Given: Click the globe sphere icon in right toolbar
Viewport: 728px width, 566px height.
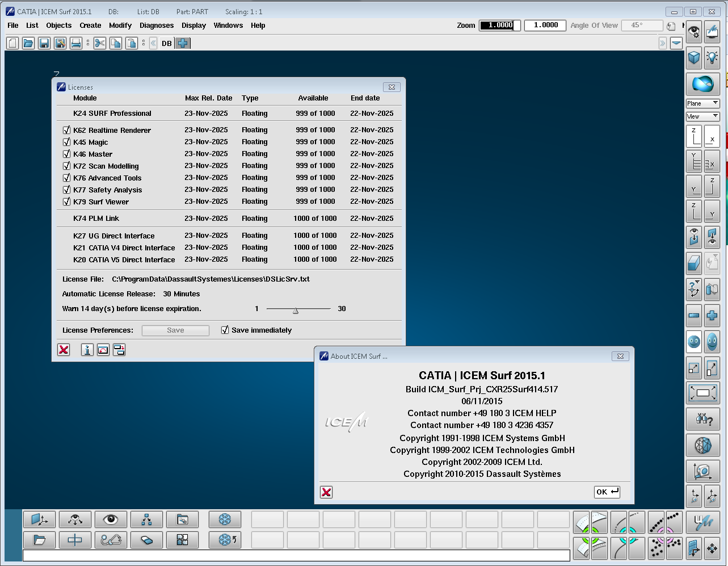Looking at the screenshot, I should click(x=703, y=445).
